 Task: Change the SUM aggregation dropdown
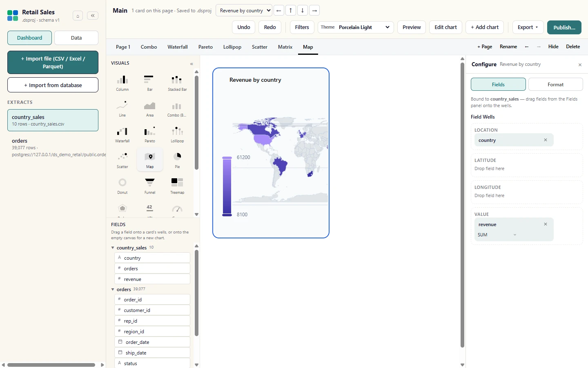[x=497, y=235]
